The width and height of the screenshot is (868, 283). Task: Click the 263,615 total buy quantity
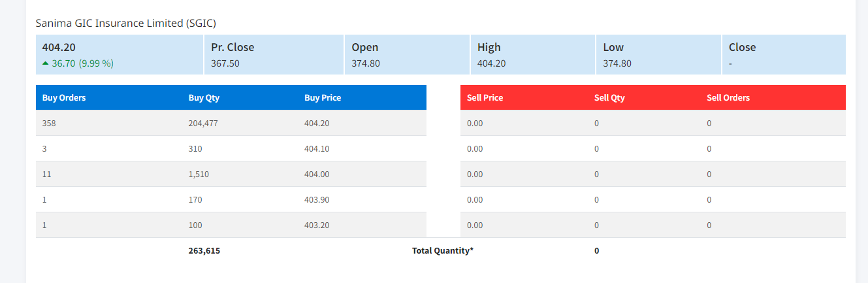[x=204, y=250]
